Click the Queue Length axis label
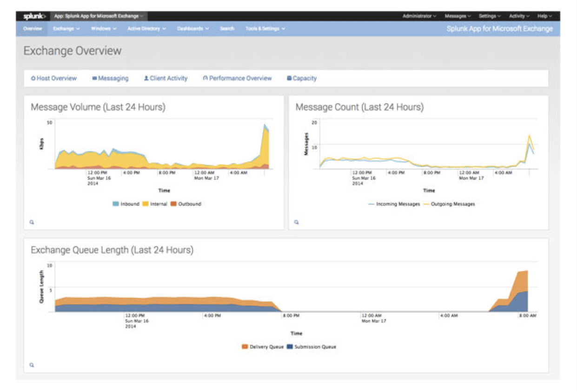The image size is (577, 392). (x=41, y=287)
